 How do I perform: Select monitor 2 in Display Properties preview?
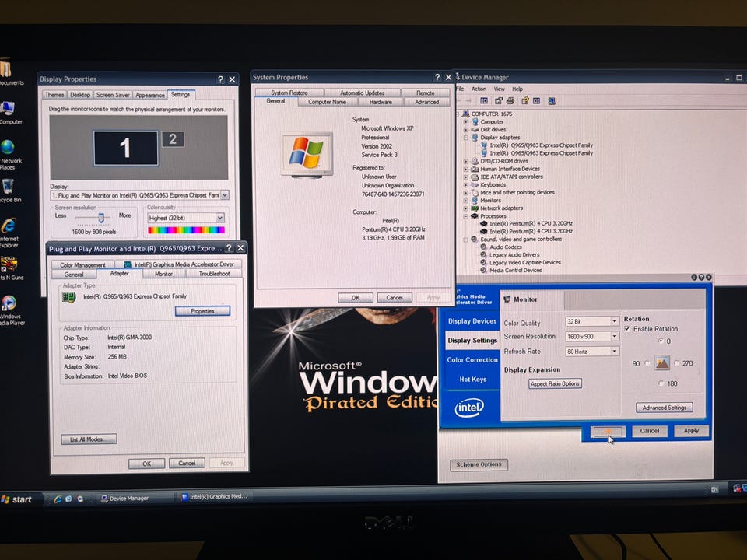click(173, 139)
